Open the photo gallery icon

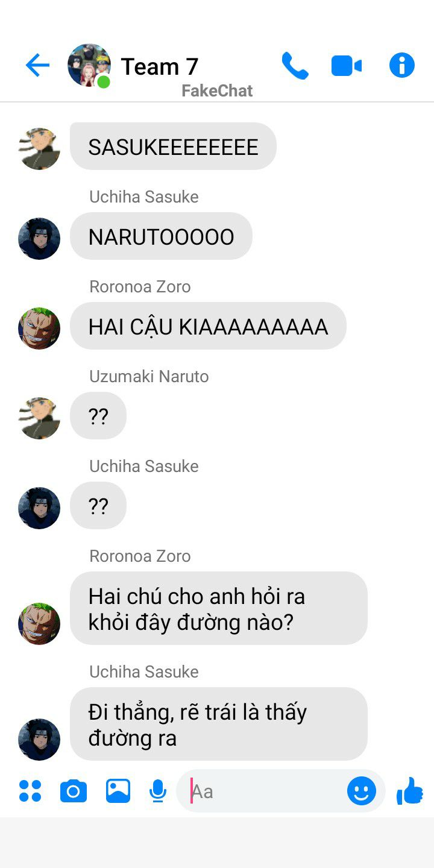tap(118, 791)
